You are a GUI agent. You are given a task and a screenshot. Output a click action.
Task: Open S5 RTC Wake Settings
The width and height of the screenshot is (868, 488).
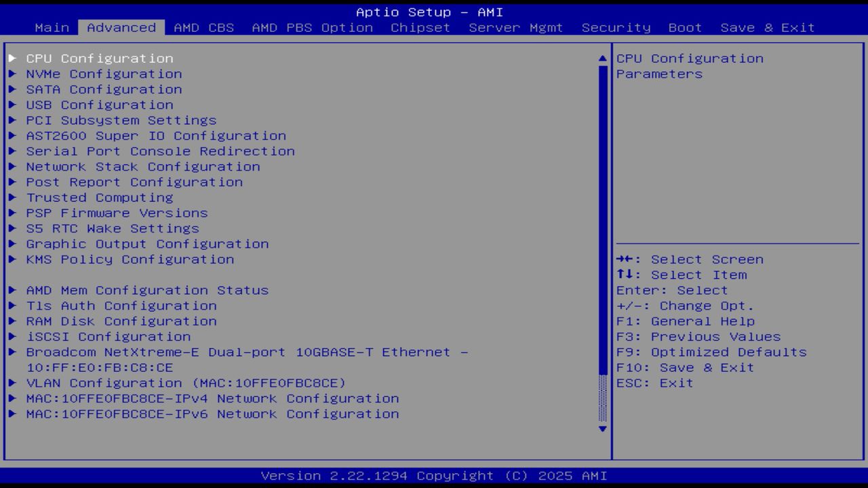click(113, 228)
